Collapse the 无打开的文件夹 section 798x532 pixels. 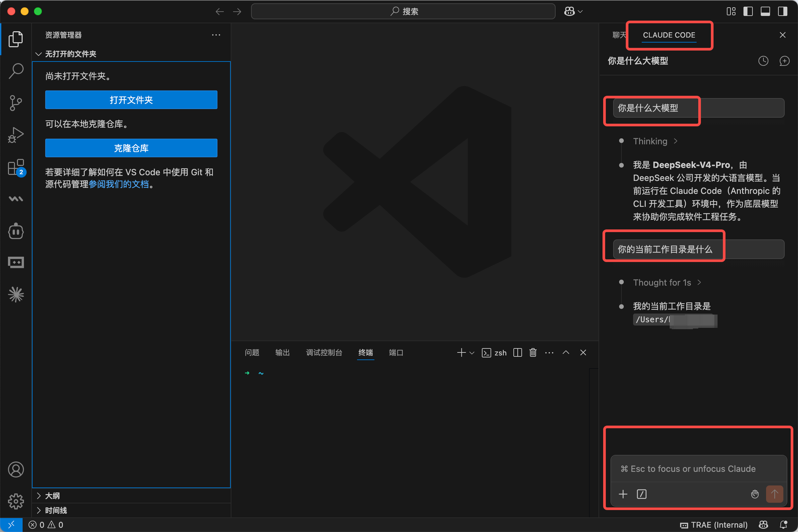coord(132,54)
